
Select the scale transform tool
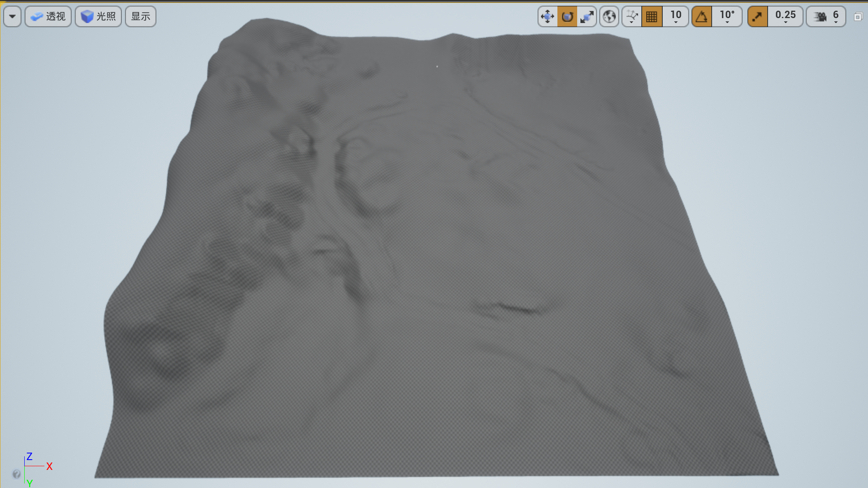point(587,16)
